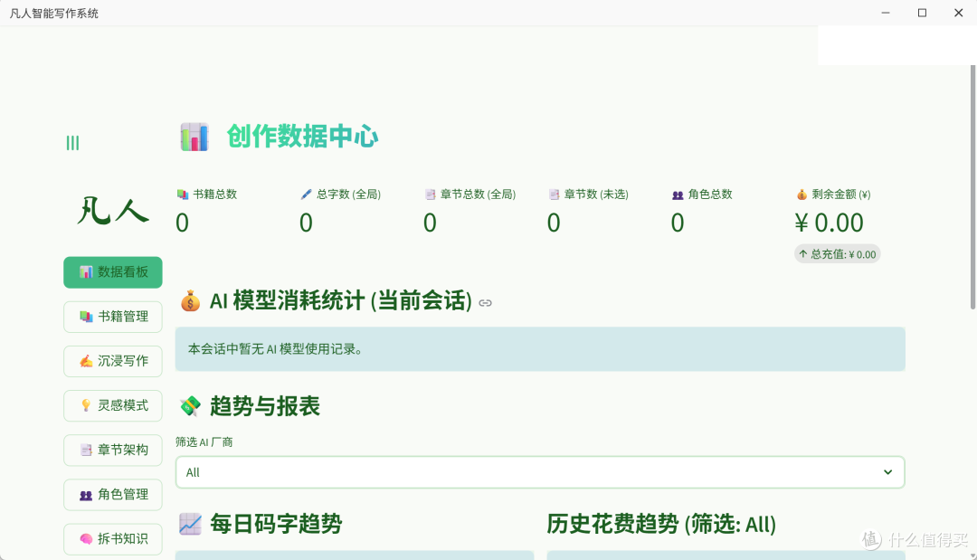Click the bar chart icon on 数据看板 button
The image size is (977, 560).
pos(86,272)
